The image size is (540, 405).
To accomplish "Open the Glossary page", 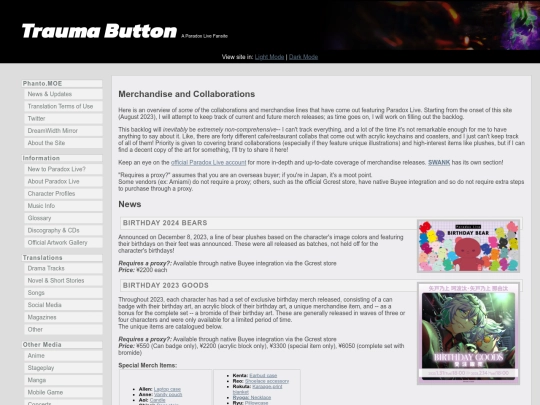I will coord(63,218).
